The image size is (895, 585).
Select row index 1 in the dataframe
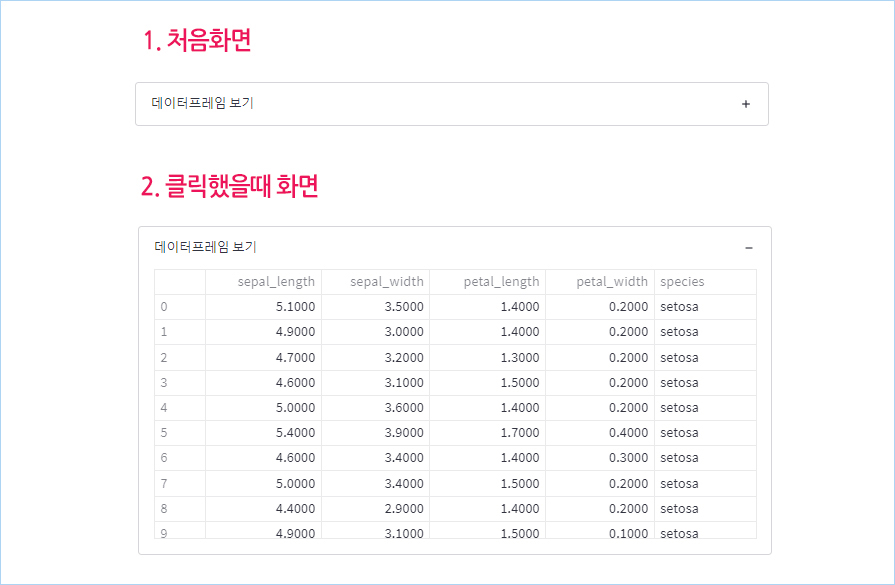coord(180,332)
